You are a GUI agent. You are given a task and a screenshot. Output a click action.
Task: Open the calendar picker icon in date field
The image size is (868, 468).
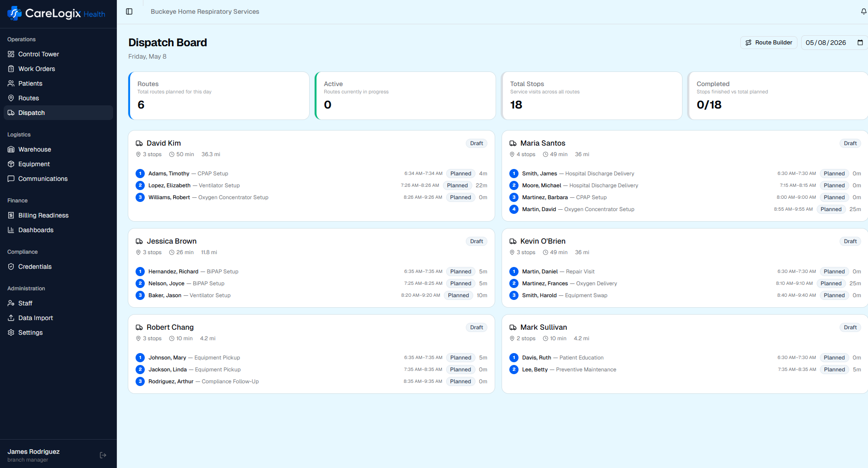[x=860, y=43]
